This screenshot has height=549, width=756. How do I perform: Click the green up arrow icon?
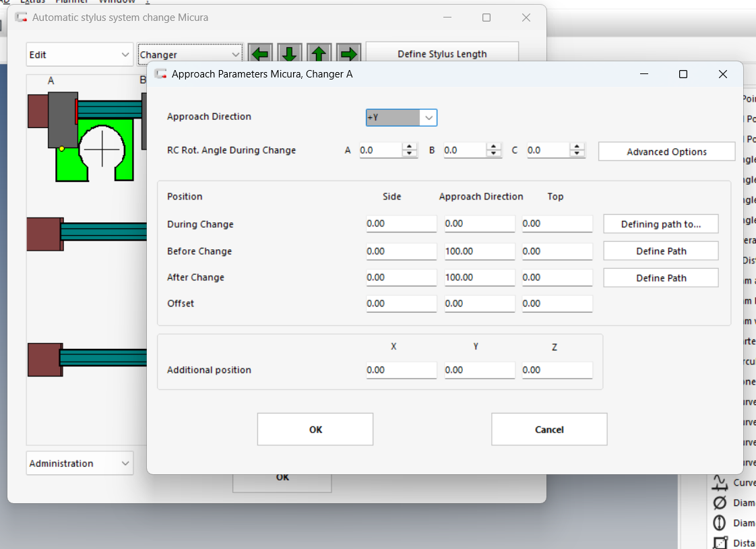click(319, 54)
